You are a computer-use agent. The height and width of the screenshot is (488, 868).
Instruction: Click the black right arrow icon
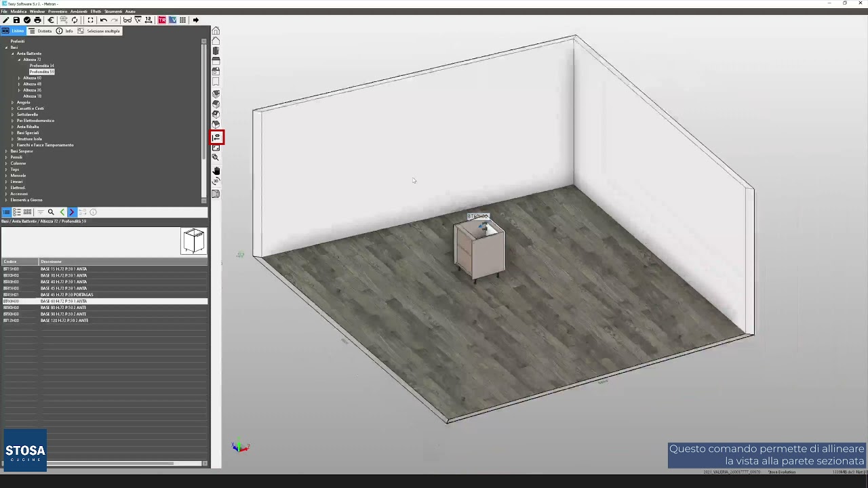195,20
